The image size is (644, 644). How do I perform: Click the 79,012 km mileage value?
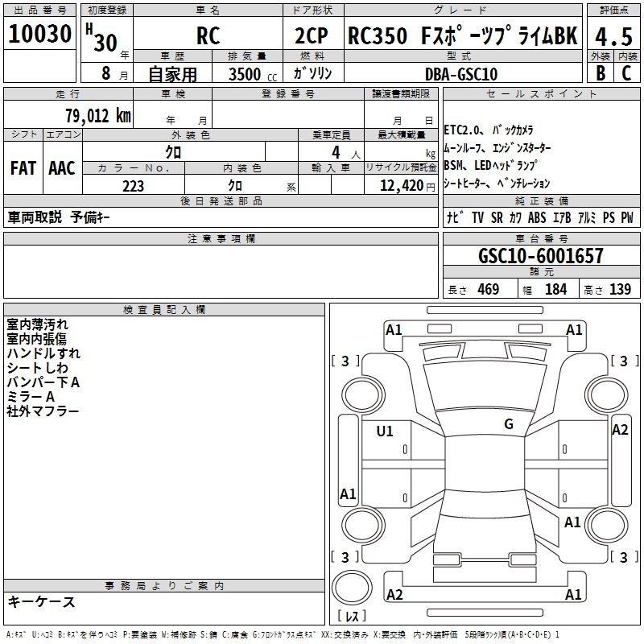click(97, 115)
